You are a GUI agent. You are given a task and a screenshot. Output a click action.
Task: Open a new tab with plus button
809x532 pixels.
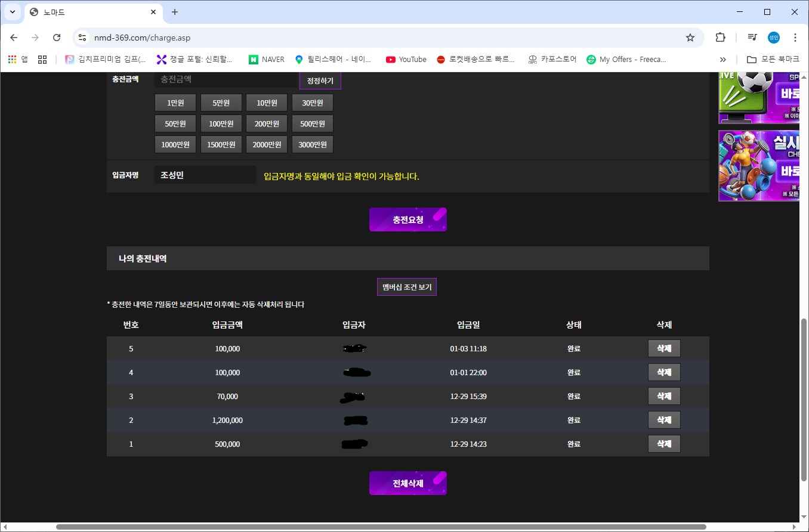[175, 12]
